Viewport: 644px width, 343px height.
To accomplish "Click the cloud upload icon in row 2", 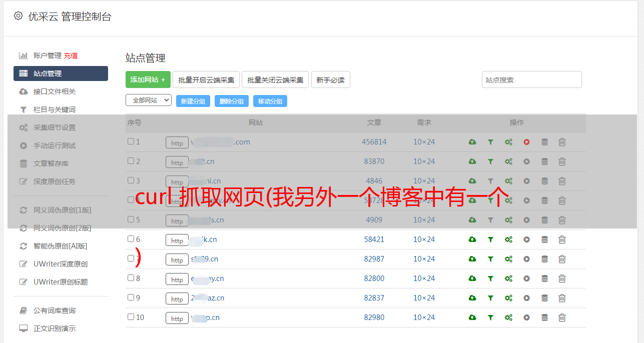I will (472, 161).
